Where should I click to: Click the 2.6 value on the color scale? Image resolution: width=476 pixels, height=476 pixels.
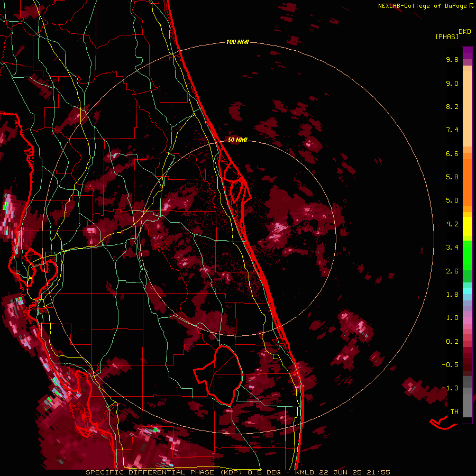pos(452,271)
